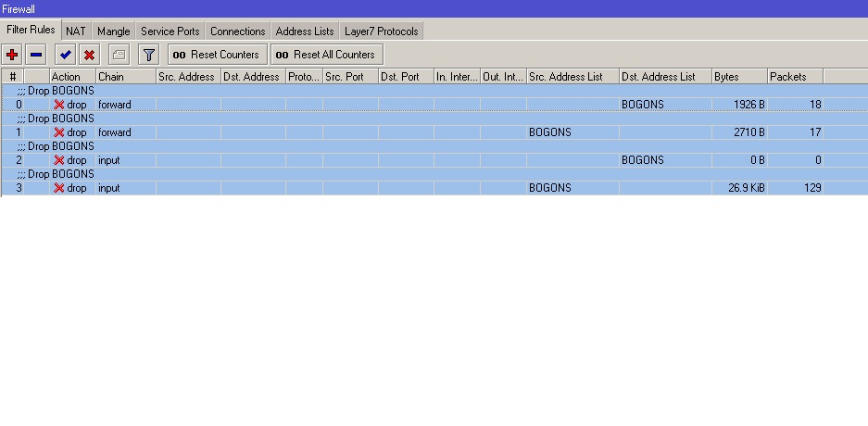Viewport: 868px width, 426px height.
Task: Open the Mangle tab
Action: [114, 31]
